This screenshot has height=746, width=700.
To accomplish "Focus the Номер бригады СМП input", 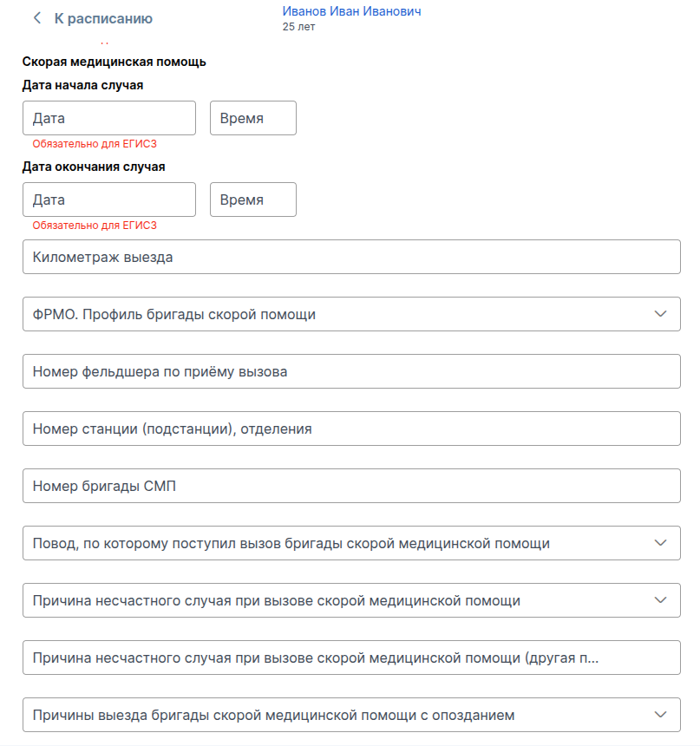I will click(351, 486).
